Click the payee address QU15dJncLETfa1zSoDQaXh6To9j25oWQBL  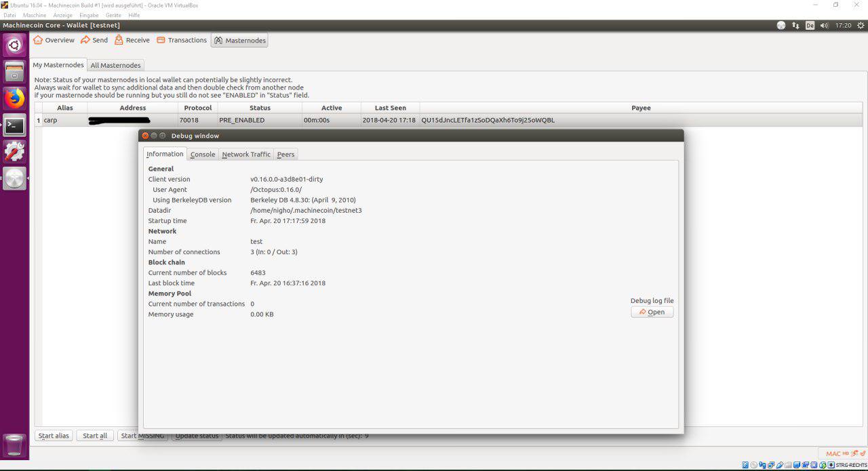pos(488,120)
